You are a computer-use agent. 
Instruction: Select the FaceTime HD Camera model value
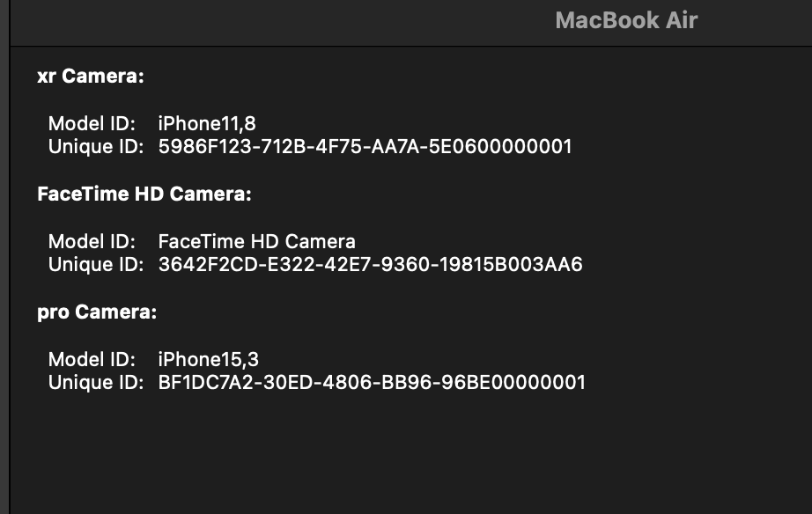point(256,242)
